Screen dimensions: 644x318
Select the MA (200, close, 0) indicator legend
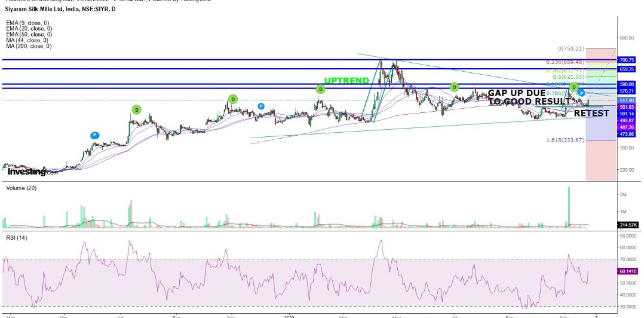(28, 47)
